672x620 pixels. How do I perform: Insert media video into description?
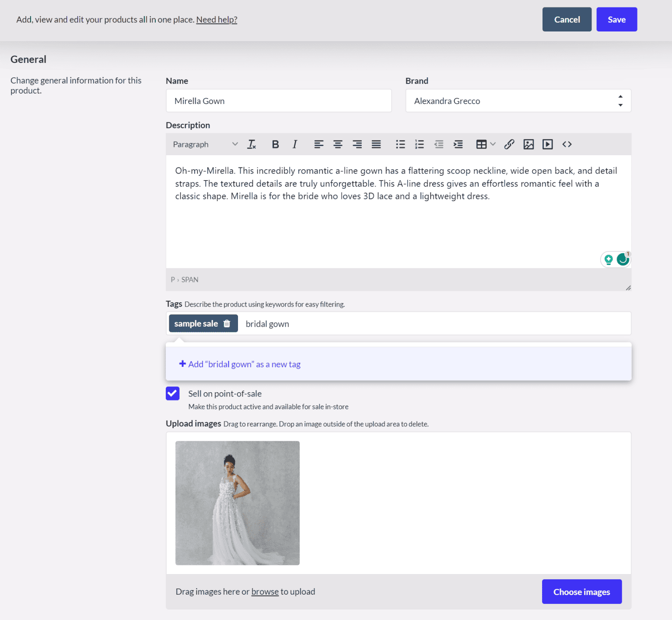point(548,144)
